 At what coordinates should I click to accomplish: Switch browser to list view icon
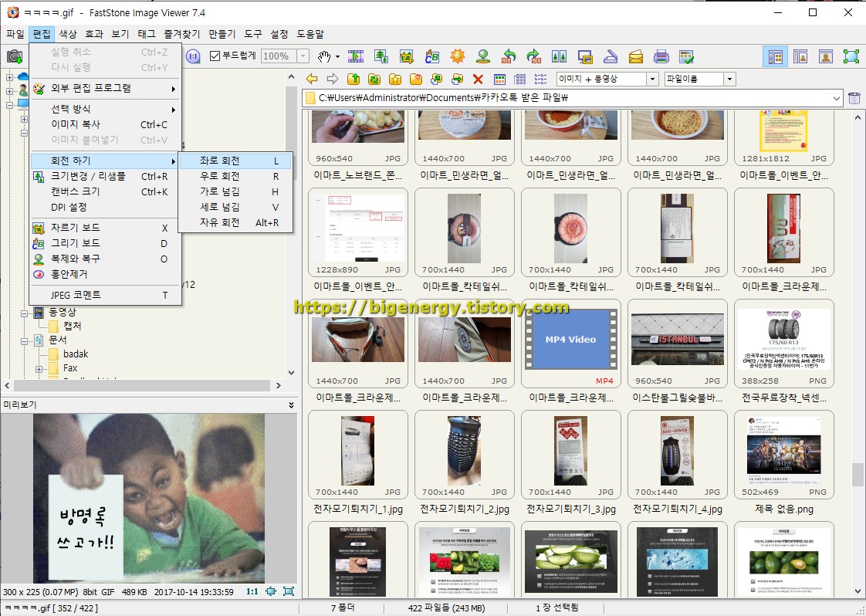(x=541, y=79)
